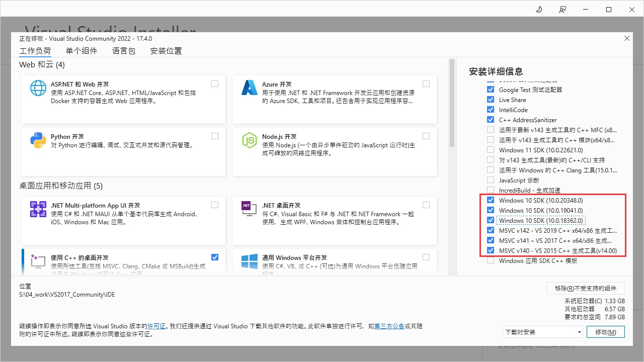
Task: Check the v143 C++/CLI support component
Action: 491,160
